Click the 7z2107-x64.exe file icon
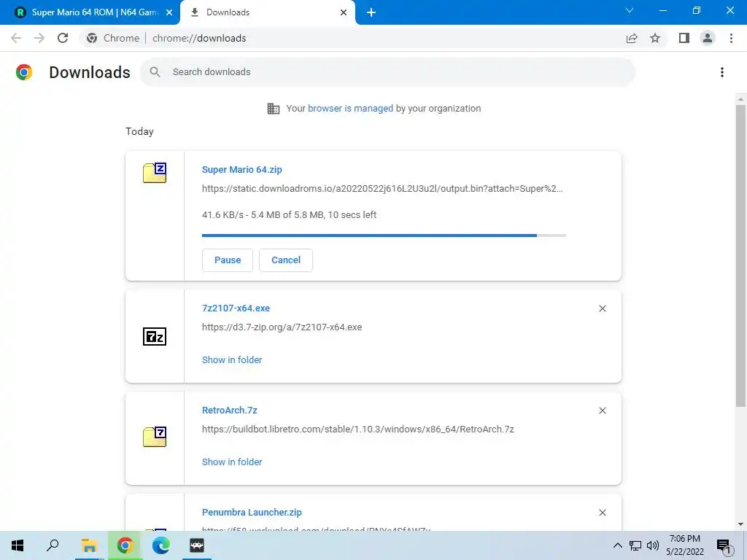747x560 pixels. (x=155, y=336)
